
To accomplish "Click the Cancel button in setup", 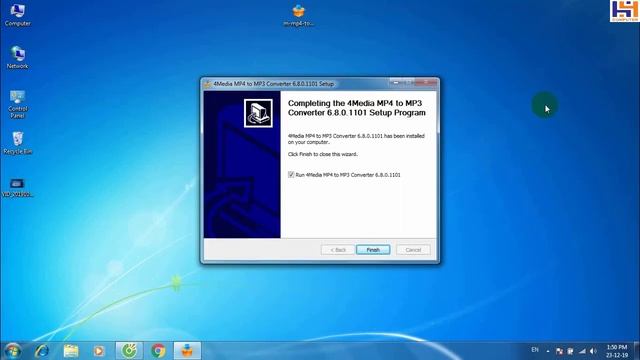I will [x=413, y=249].
